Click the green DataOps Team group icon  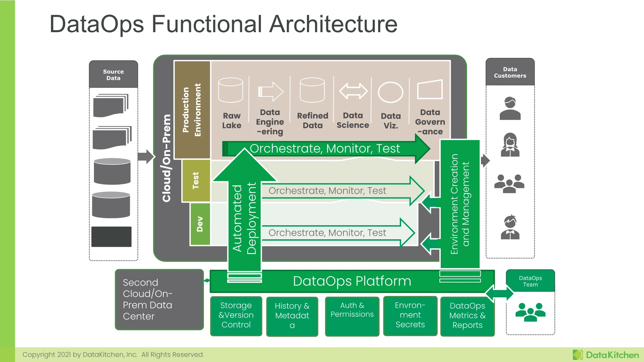[530, 312]
